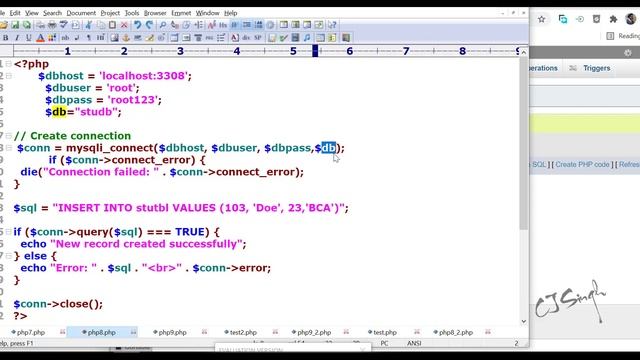Click the vertical scrollbar thumb in editor
This screenshot has width=640, height=360.
tap(524, 143)
